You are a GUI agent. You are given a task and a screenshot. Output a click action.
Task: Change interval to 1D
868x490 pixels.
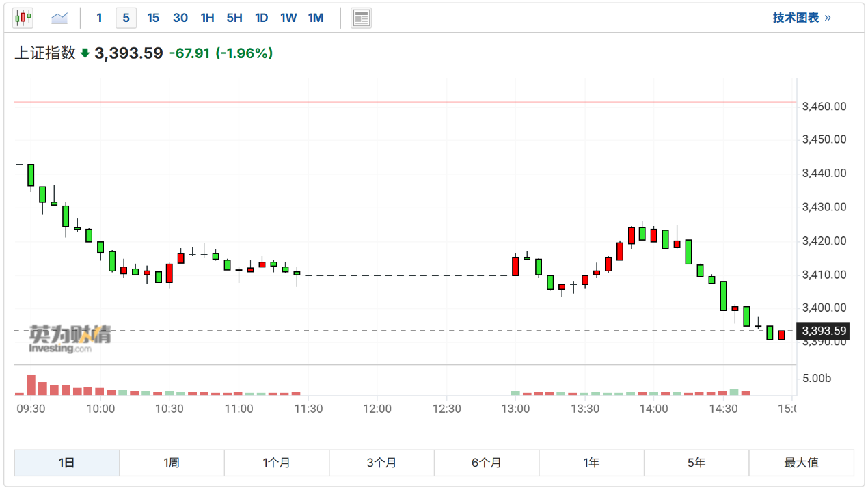pos(261,18)
